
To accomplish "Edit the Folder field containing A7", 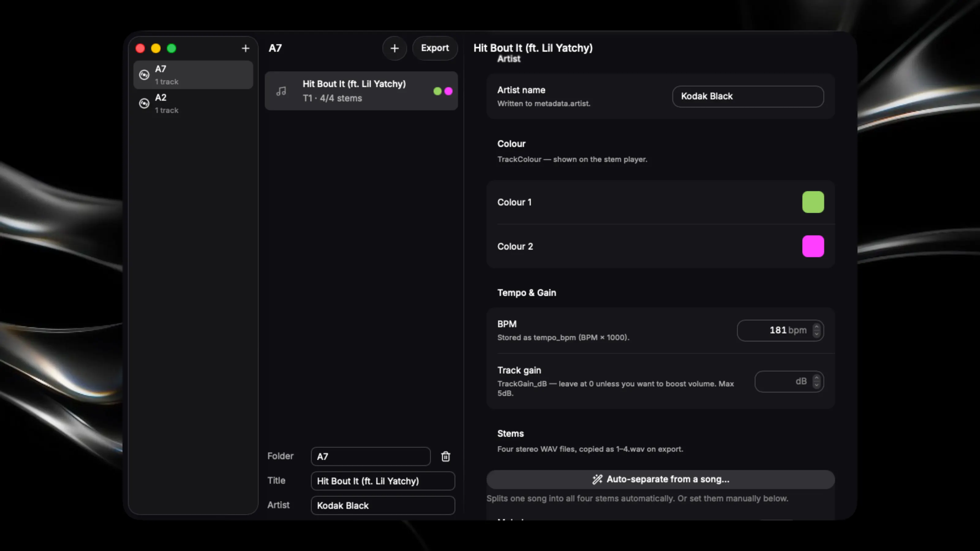I will pyautogui.click(x=371, y=456).
